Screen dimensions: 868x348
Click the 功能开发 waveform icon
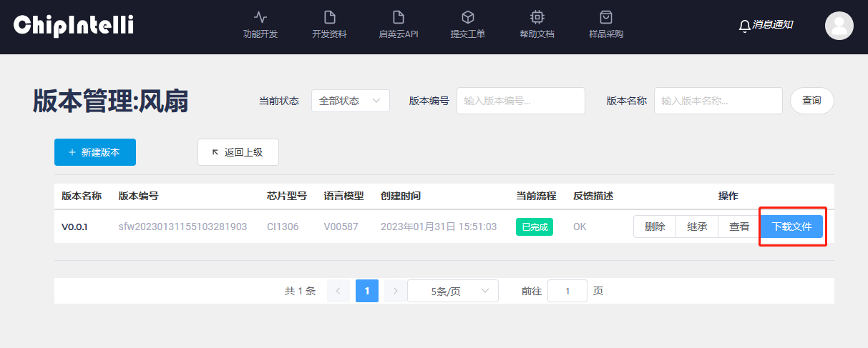(x=260, y=17)
